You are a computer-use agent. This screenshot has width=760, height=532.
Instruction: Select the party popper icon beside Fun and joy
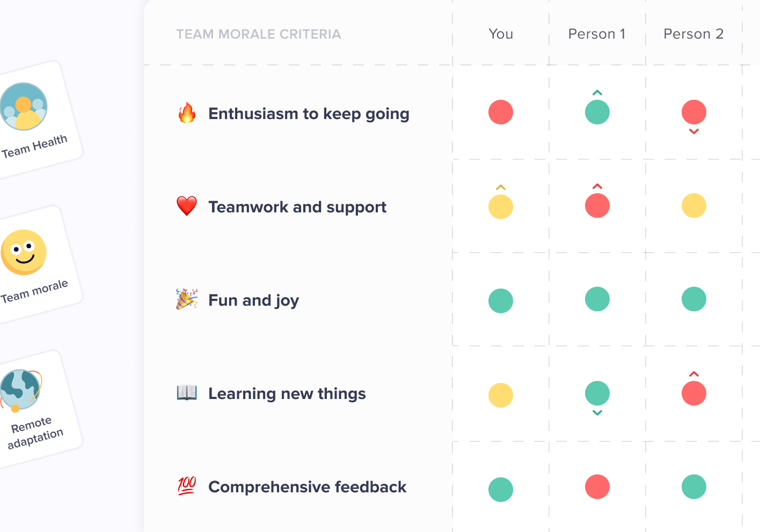pos(186,299)
